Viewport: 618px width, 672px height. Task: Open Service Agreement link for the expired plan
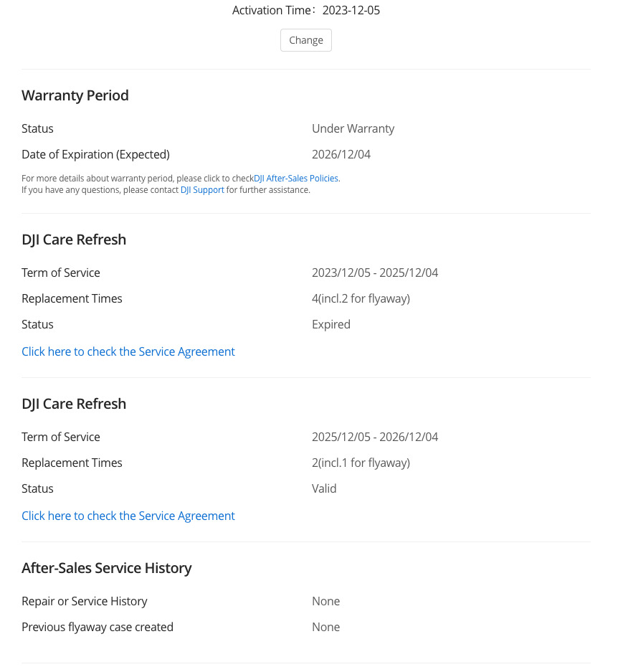[x=128, y=351]
